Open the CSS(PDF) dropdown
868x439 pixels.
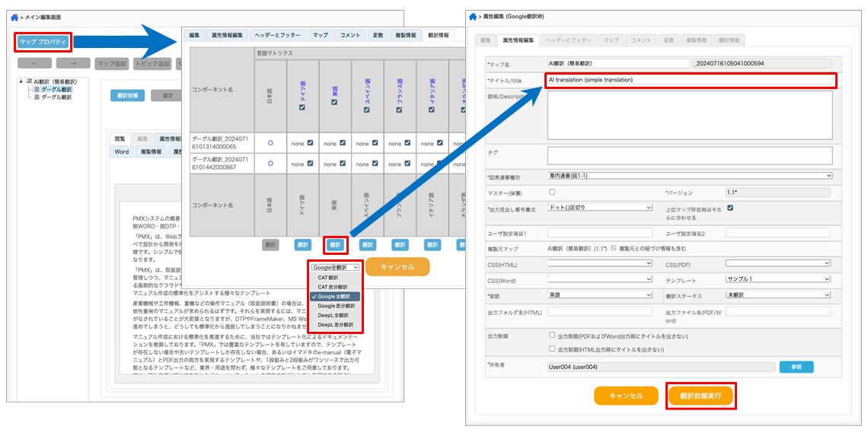pos(777,263)
